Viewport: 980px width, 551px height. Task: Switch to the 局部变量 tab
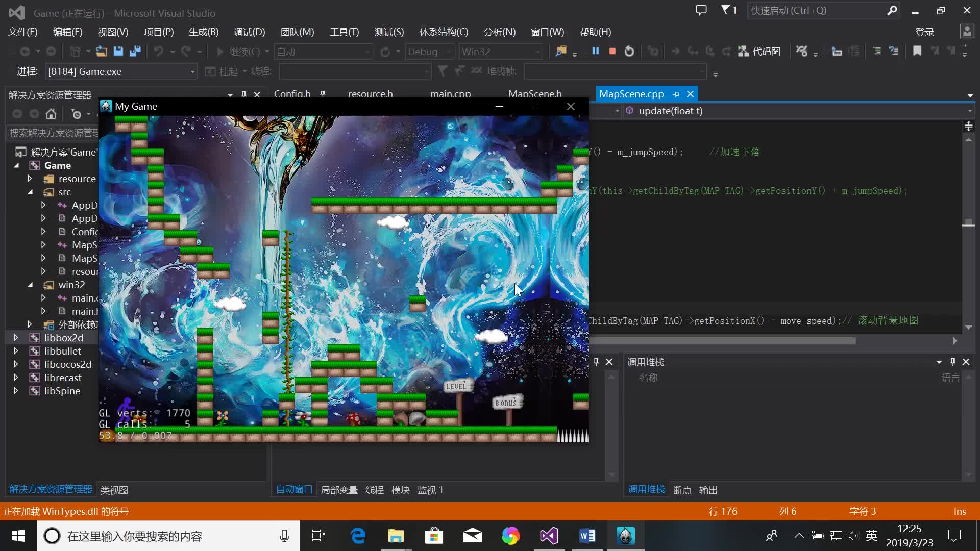pos(339,490)
